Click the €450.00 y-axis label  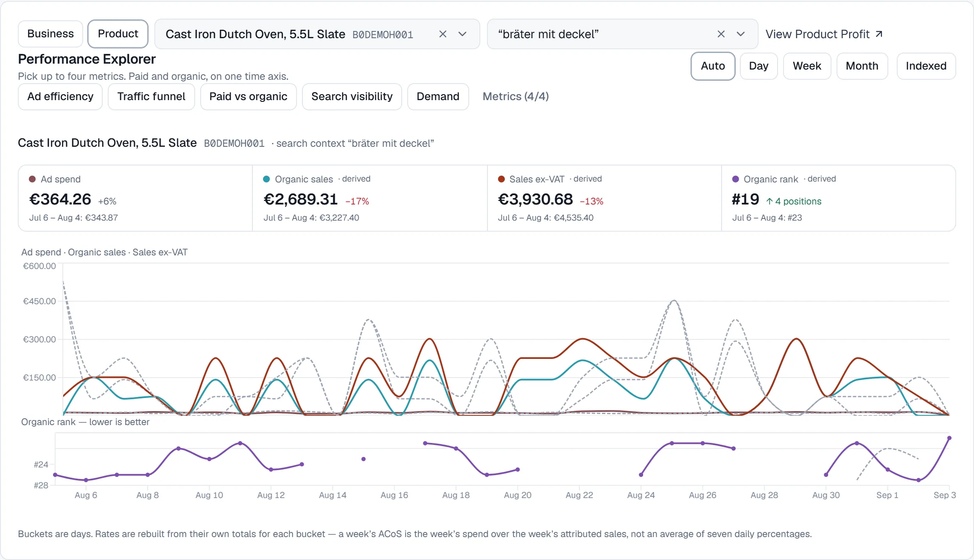tap(39, 301)
